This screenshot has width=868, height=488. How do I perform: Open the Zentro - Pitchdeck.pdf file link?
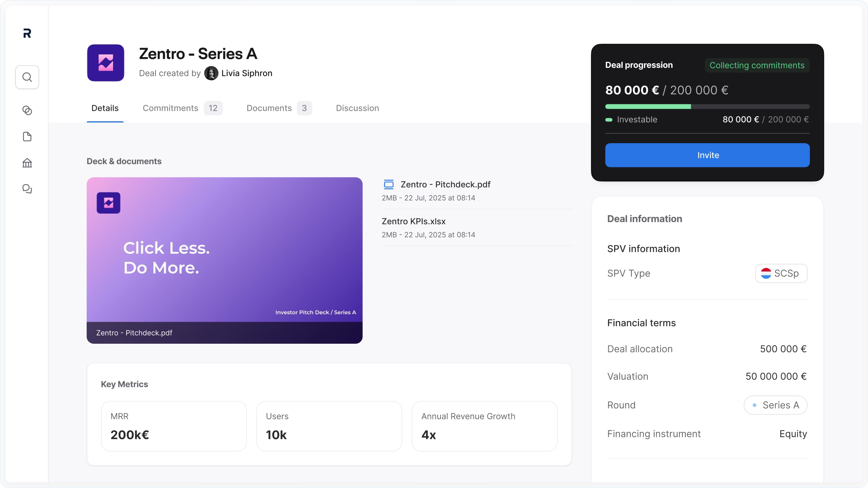click(445, 184)
